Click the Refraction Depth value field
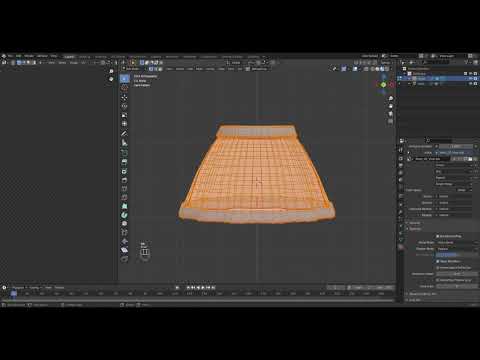This screenshot has height=360, width=480. (457, 274)
